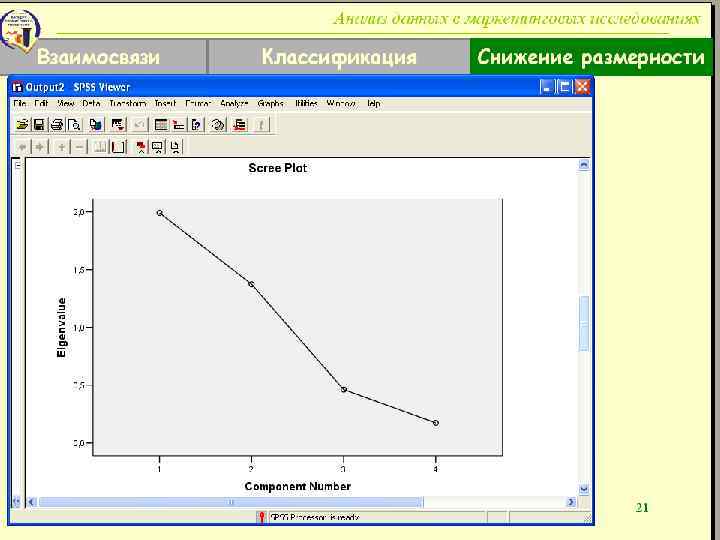
Task: Click the Open file toolbar icon
Action: (22, 124)
